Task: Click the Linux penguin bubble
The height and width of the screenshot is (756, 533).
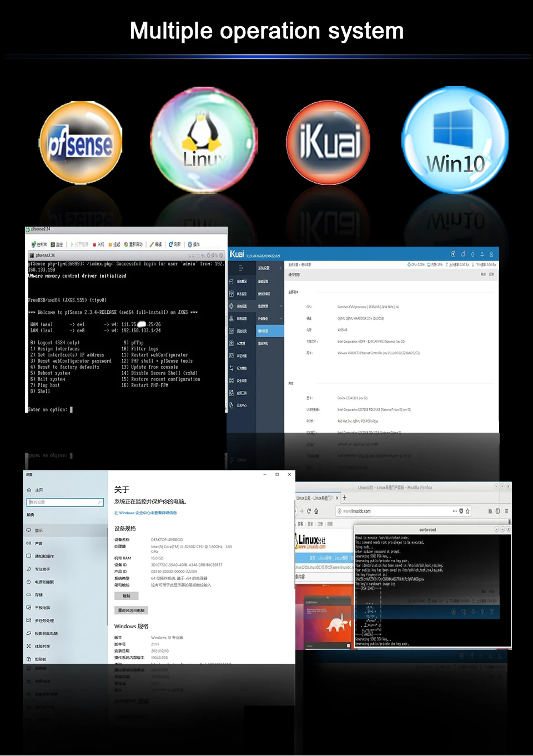Action: pos(204,139)
